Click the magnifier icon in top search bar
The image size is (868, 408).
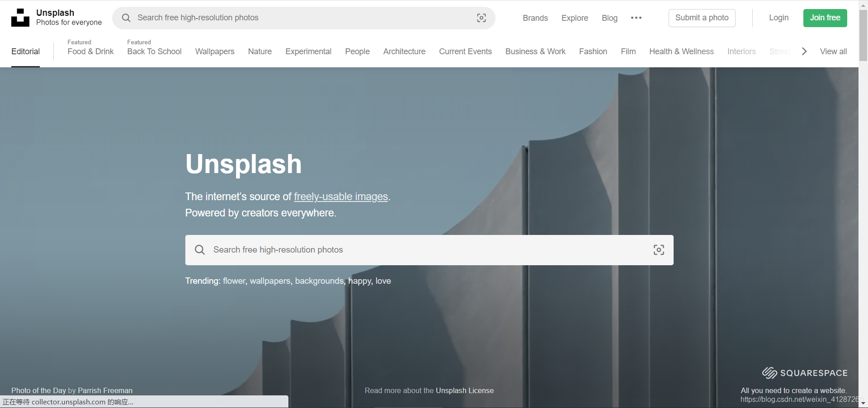pos(126,18)
